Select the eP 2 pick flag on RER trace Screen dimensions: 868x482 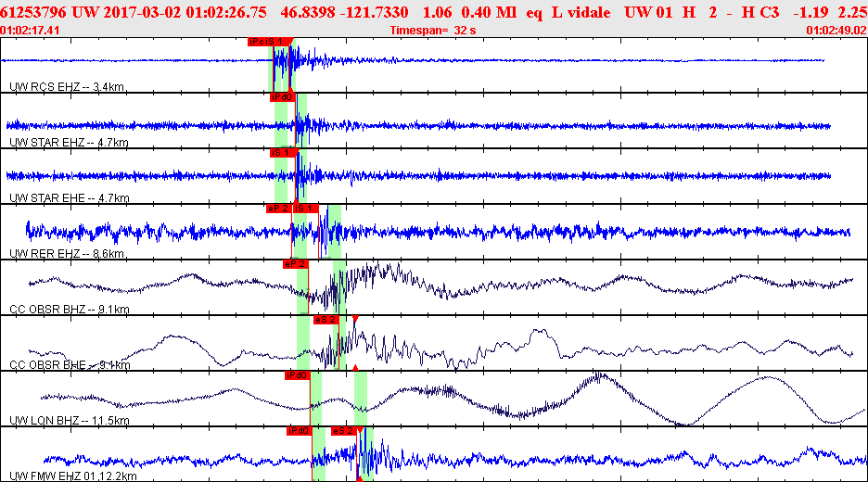pyautogui.click(x=278, y=209)
